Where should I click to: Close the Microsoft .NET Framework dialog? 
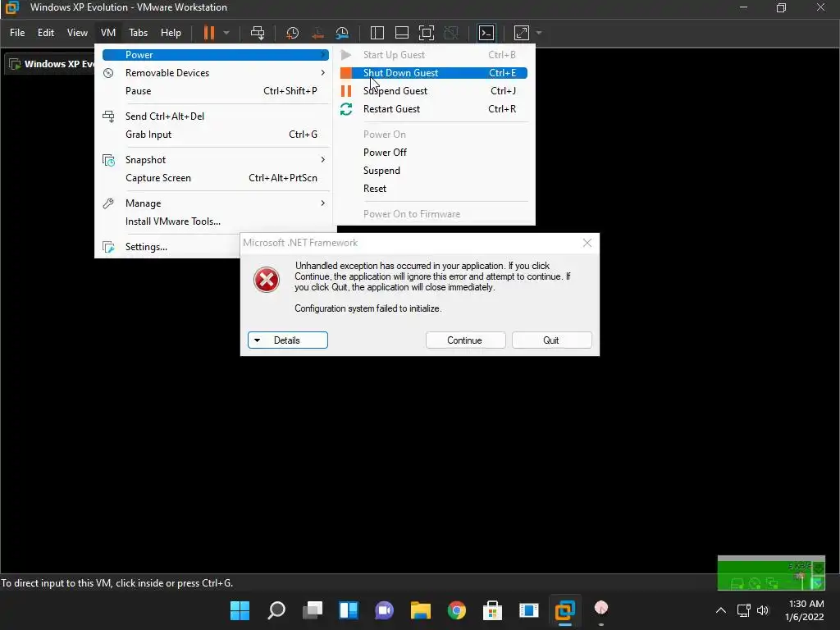[587, 243]
